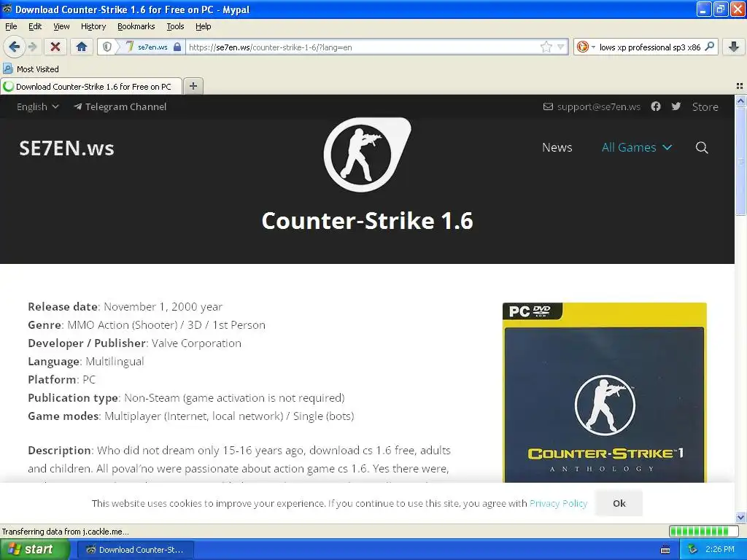Open the Twitter bird icon link

(x=676, y=106)
